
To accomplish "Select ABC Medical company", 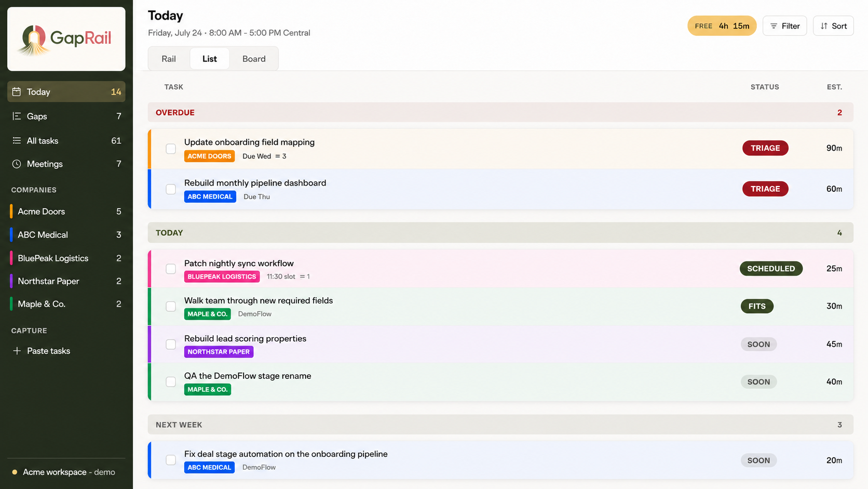I will click(66, 235).
